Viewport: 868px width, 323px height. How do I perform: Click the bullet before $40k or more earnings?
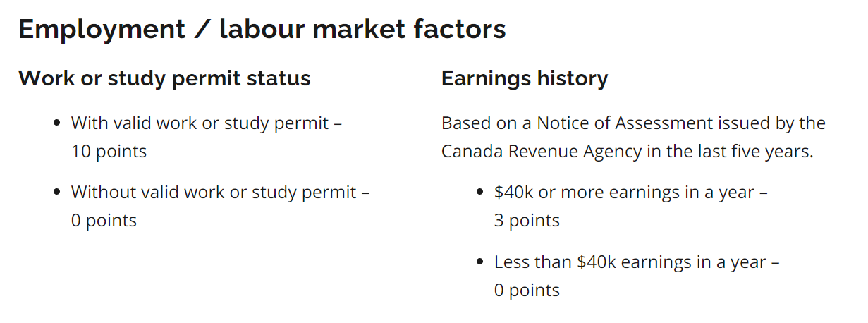480,193
